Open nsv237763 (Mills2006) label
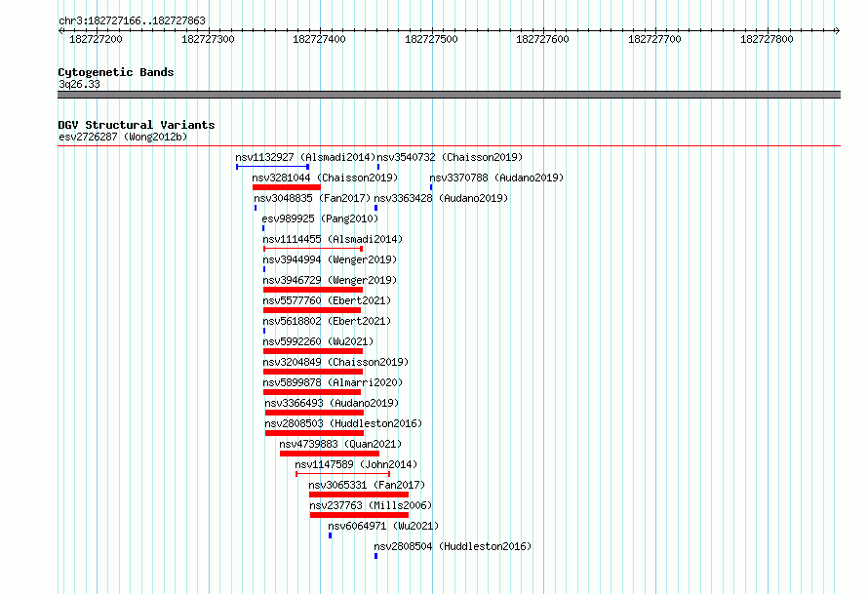 pyautogui.click(x=371, y=505)
